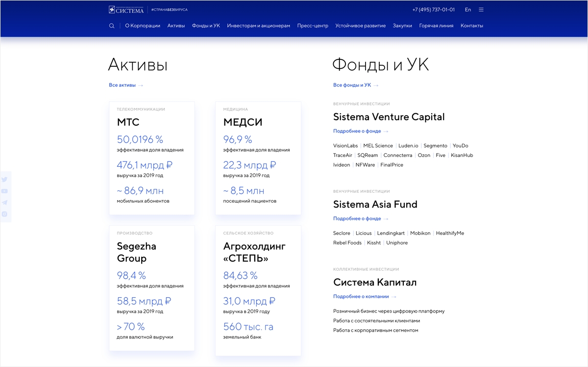This screenshot has height=367, width=588.
Task: Select YouDo in the portfolio list
Action: [x=461, y=146]
